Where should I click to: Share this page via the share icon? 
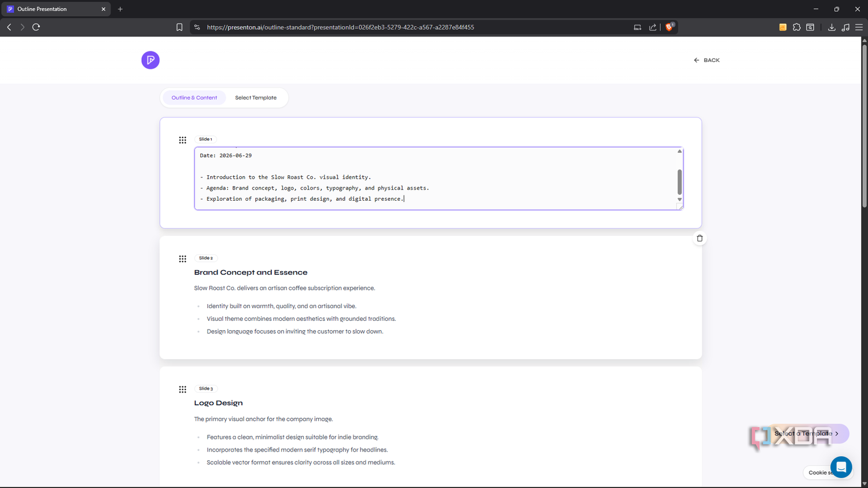[x=653, y=27]
